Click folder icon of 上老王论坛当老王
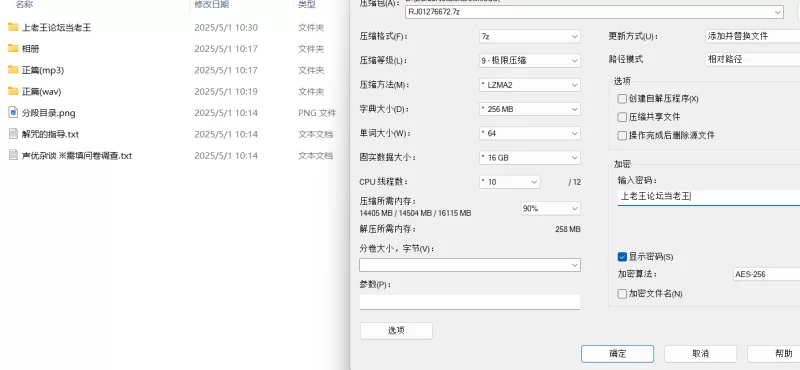The height and width of the screenshot is (370, 800). pyautogui.click(x=13, y=27)
